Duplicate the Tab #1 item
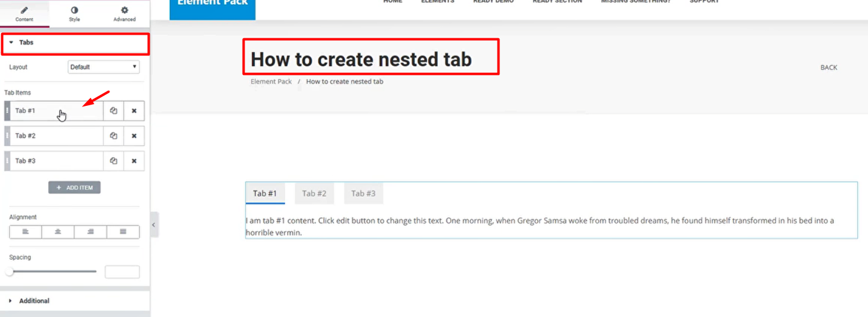 point(113,111)
